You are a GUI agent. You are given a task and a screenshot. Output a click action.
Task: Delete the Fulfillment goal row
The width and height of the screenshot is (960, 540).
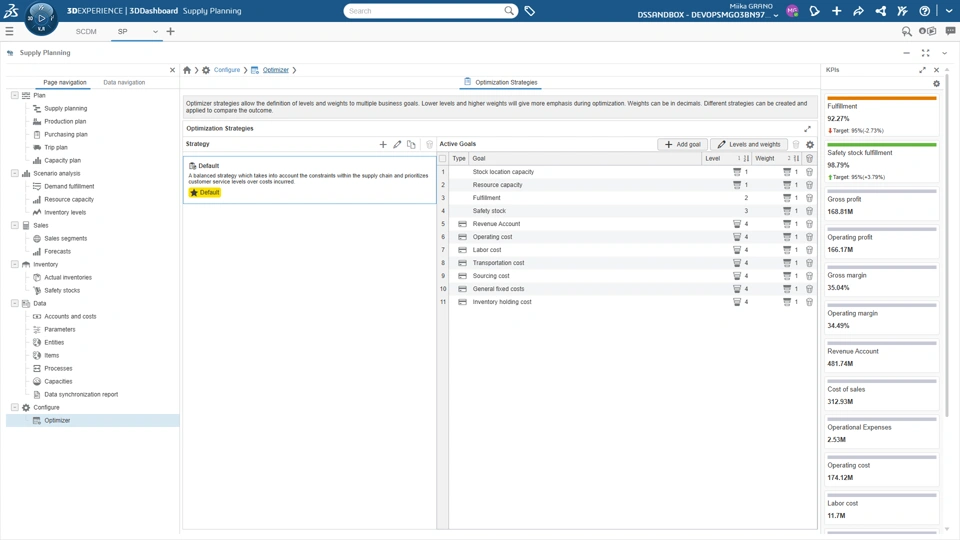point(809,198)
